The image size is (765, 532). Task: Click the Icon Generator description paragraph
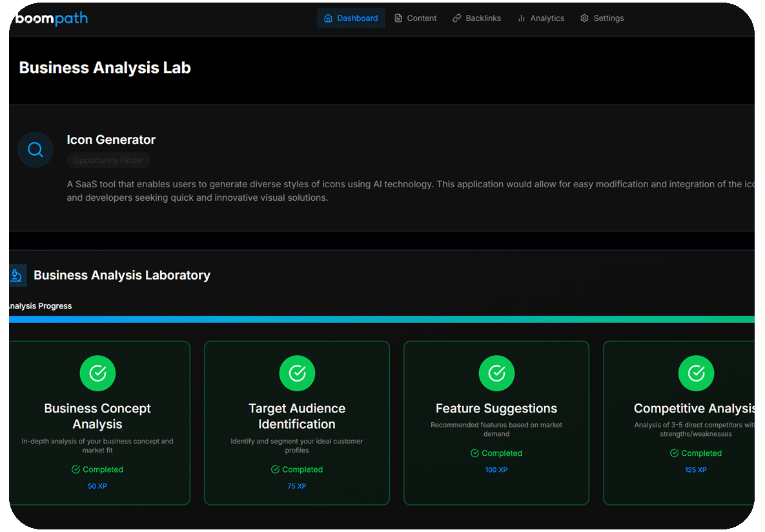click(411, 191)
